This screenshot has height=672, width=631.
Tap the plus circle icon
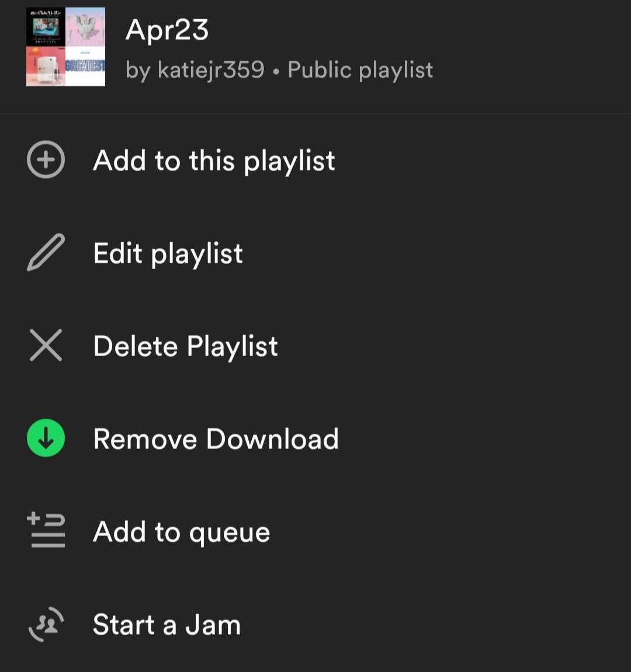[x=46, y=159]
